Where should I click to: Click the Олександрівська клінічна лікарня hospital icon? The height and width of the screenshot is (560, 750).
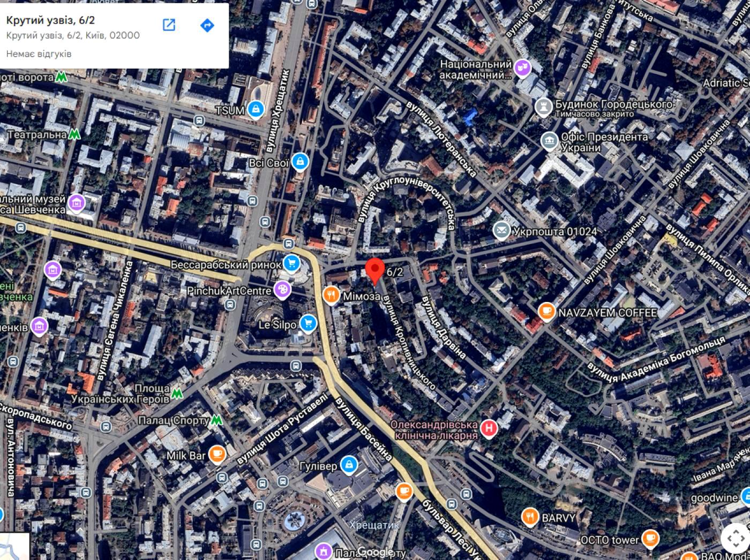pyautogui.click(x=489, y=428)
